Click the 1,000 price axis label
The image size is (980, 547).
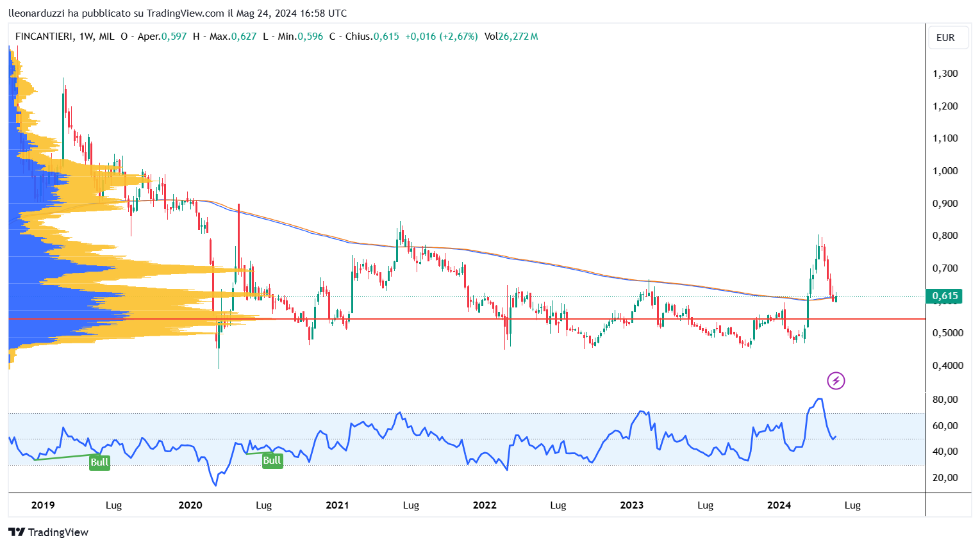tap(945, 171)
